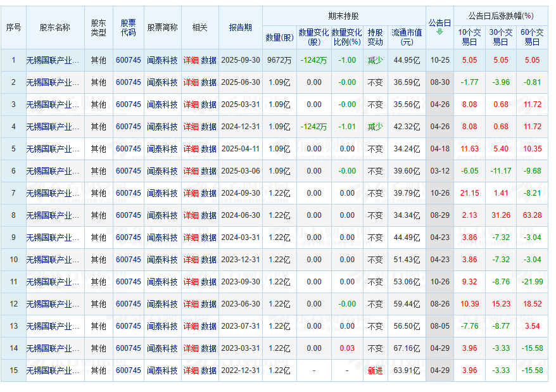This screenshot has height=392, width=556.
Task: Sort by 60个交易日 column header
Action: [532, 37]
